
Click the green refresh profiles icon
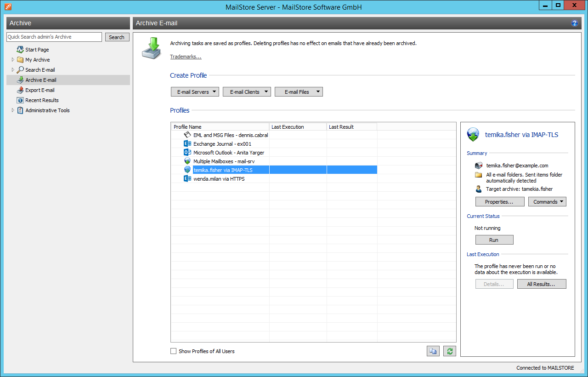click(x=450, y=351)
